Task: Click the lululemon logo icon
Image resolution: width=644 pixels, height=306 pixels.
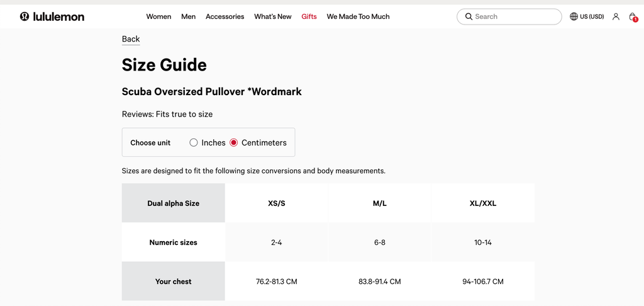Action: (25, 16)
